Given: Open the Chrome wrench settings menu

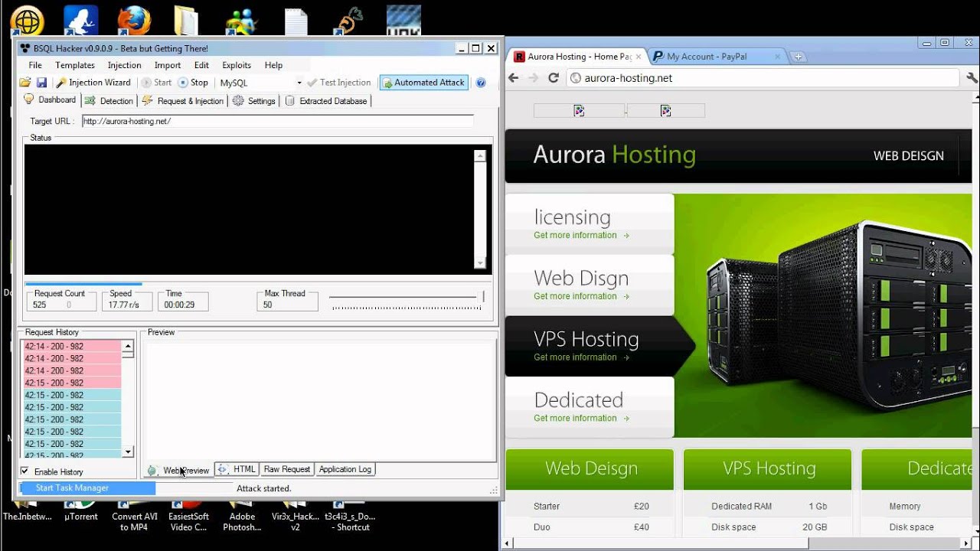Looking at the screenshot, I should [972, 78].
